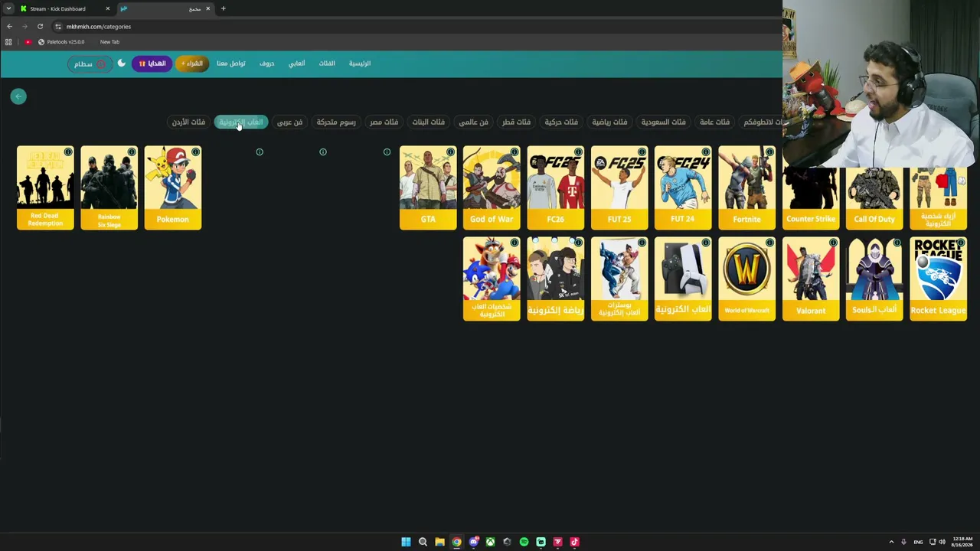This screenshot has height=551, width=980.
Task: Open the حروف nav menu item
Action: click(266, 64)
